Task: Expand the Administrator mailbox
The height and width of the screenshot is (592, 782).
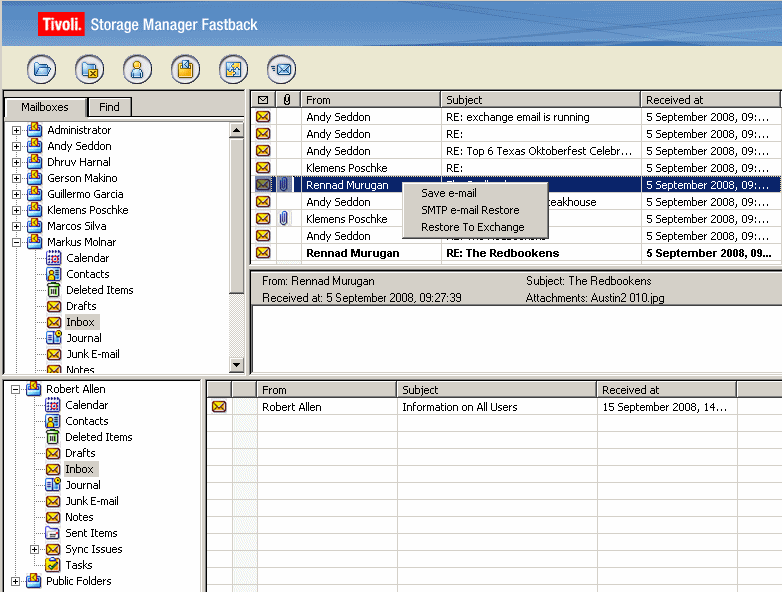Action: 16,130
